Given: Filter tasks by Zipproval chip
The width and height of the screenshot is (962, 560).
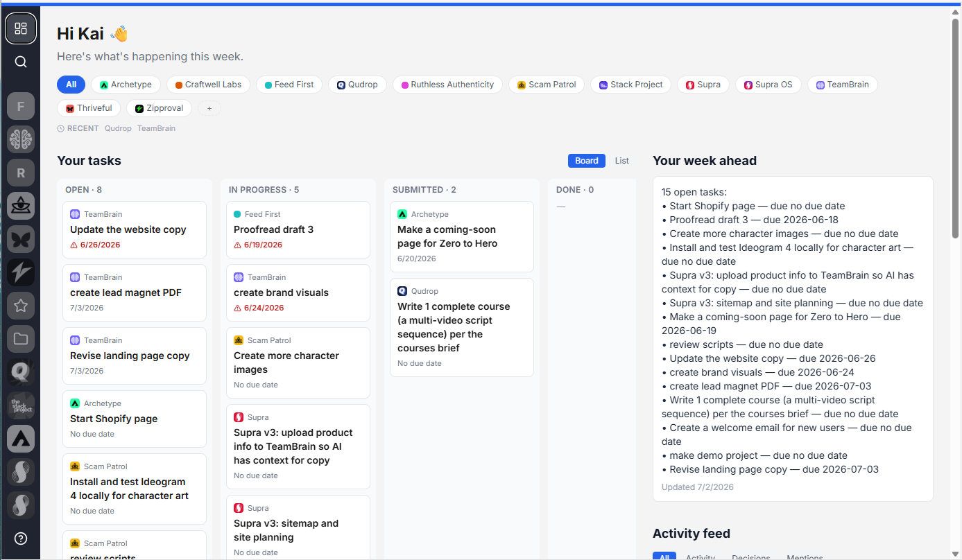Looking at the screenshot, I should [x=160, y=108].
